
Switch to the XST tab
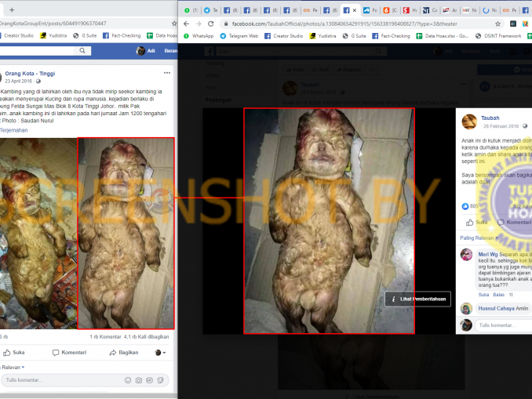(x=470, y=10)
